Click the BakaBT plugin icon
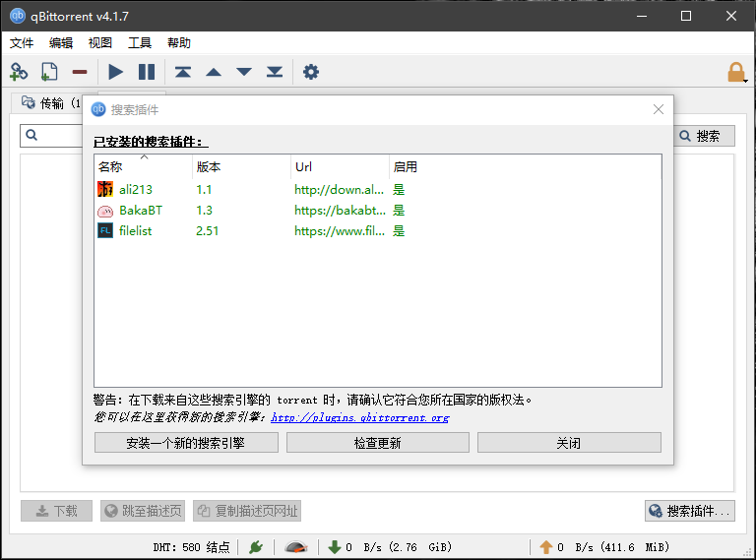This screenshot has height=560, width=756. coord(105,211)
